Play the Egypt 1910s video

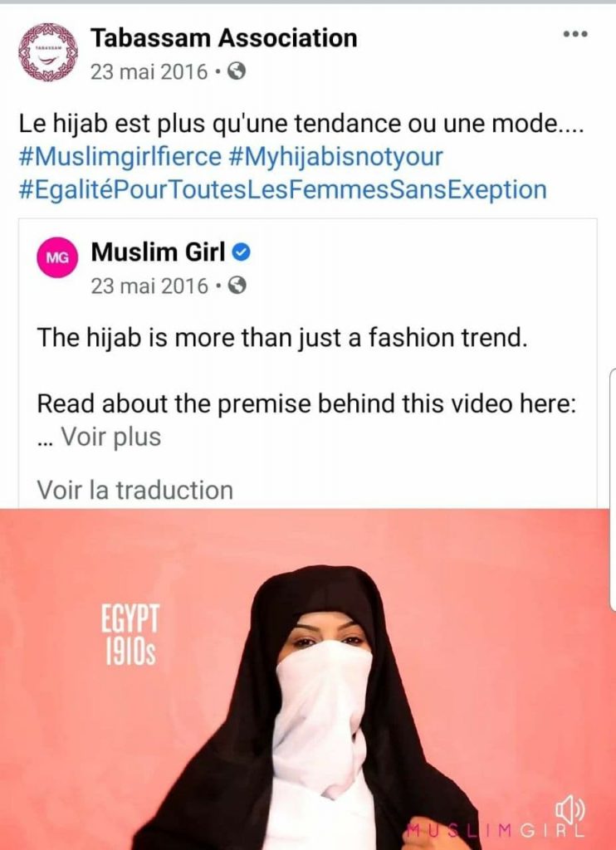click(308, 679)
